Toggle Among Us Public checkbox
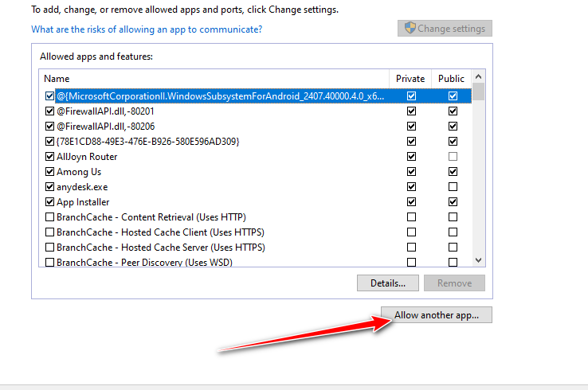588x390 pixels. pyautogui.click(x=453, y=172)
